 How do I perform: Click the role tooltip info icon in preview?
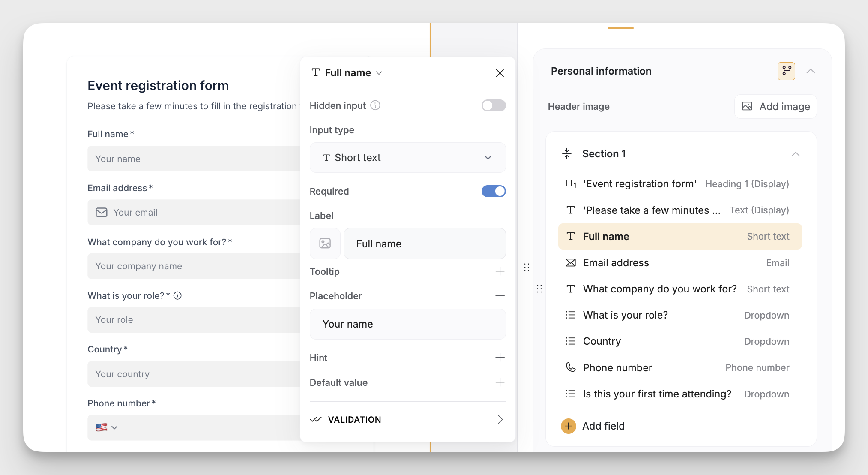point(177,295)
